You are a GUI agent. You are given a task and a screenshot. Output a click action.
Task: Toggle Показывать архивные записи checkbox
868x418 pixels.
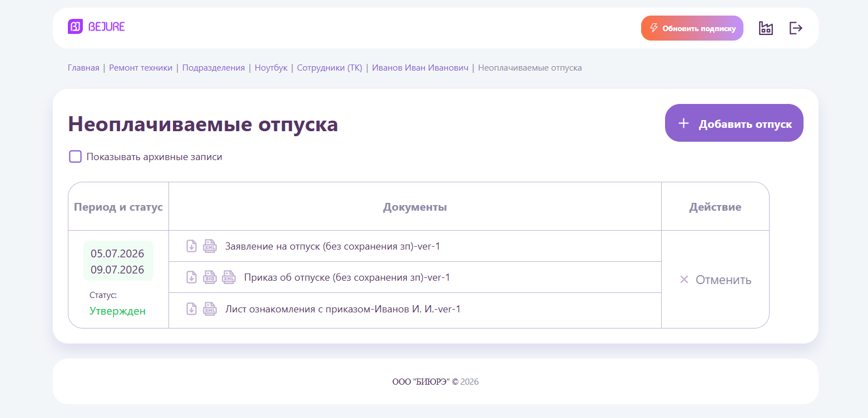point(75,157)
